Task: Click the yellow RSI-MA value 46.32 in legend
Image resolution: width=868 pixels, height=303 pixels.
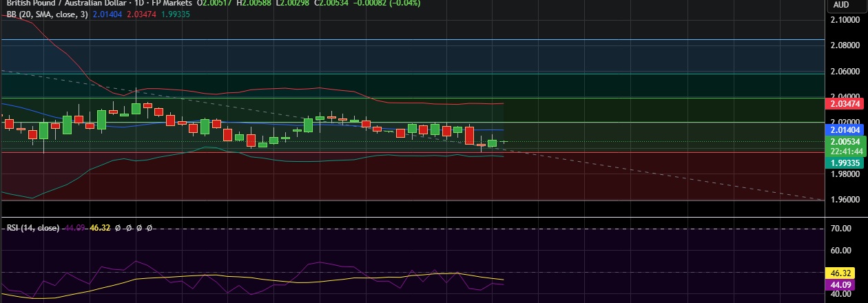Action: (x=101, y=227)
